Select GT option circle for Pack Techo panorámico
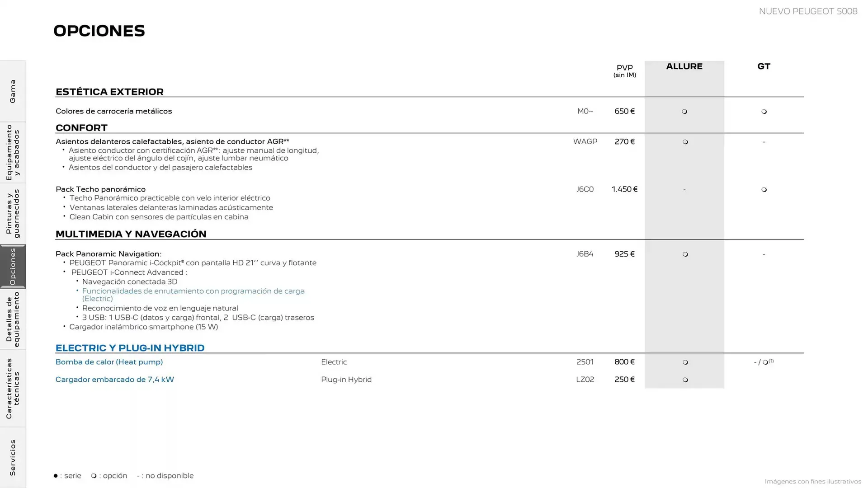Screen dimensions: 868x488 pyautogui.click(x=764, y=190)
